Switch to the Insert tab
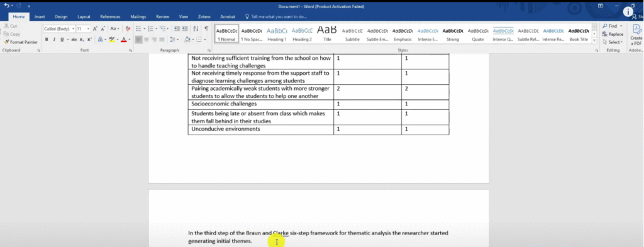Image resolution: width=644 pixels, height=247 pixels. pos(40,17)
